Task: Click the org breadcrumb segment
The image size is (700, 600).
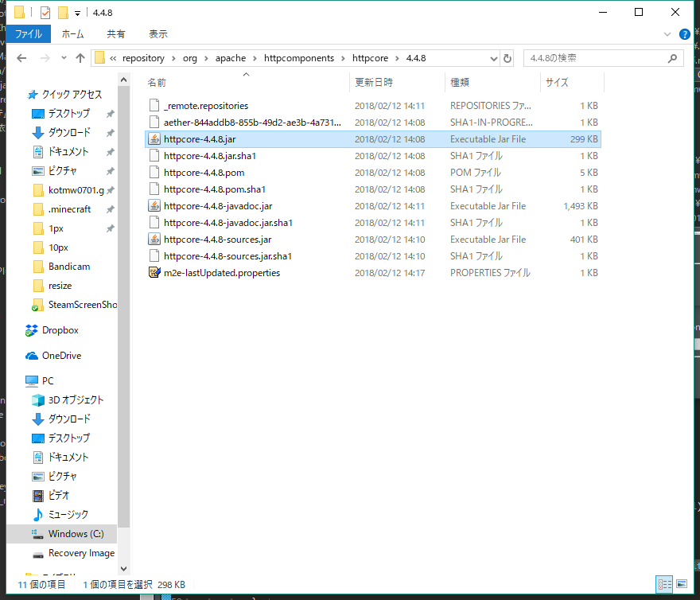Action: pyautogui.click(x=190, y=58)
